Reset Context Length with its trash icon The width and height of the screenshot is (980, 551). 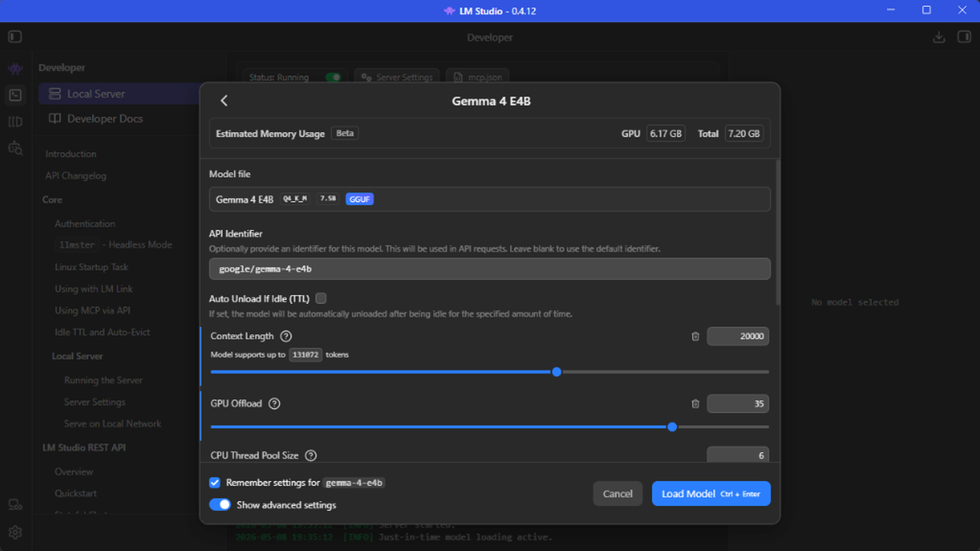pos(695,336)
